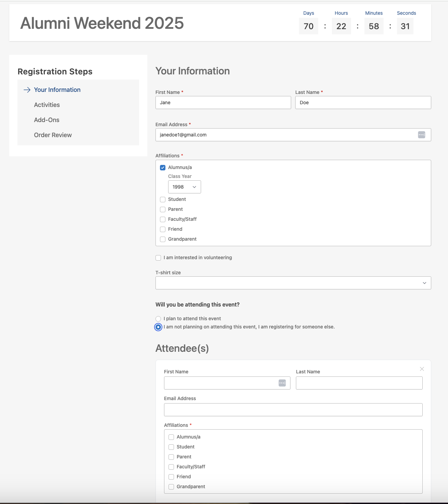Open the T-shirt size dropdown
448x504 pixels.
pyautogui.click(x=293, y=283)
